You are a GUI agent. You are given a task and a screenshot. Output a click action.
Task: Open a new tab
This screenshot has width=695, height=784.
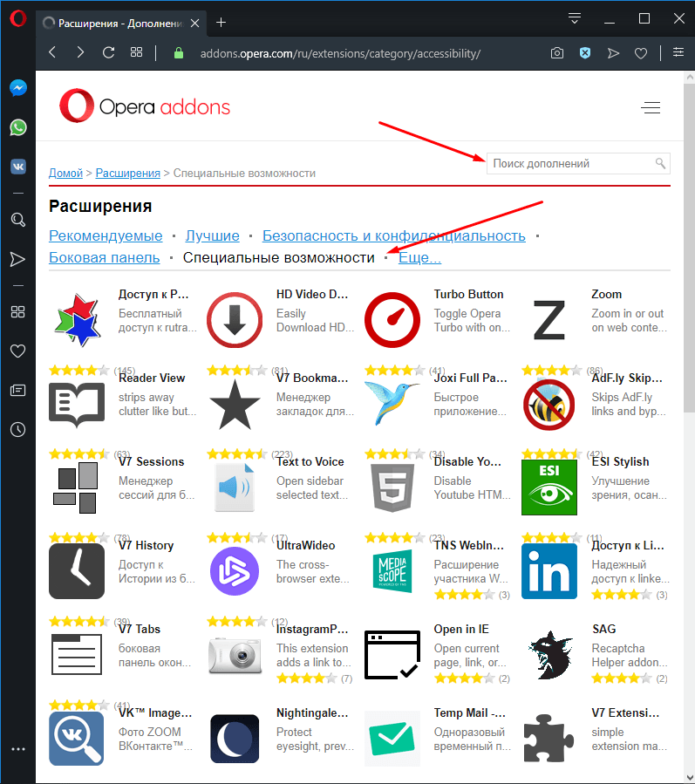pos(221,23)
